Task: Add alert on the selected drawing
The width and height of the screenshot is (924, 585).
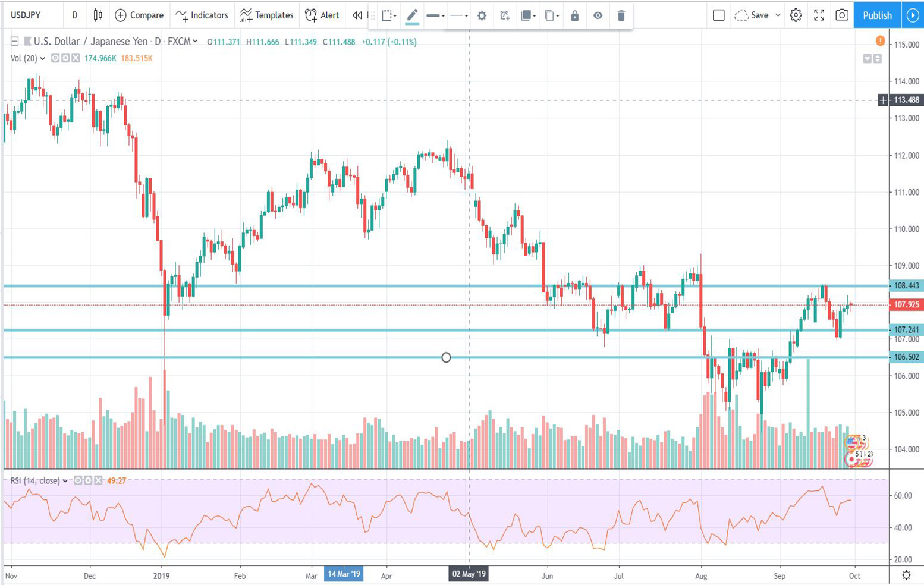Action: click(x=505, y=16)
